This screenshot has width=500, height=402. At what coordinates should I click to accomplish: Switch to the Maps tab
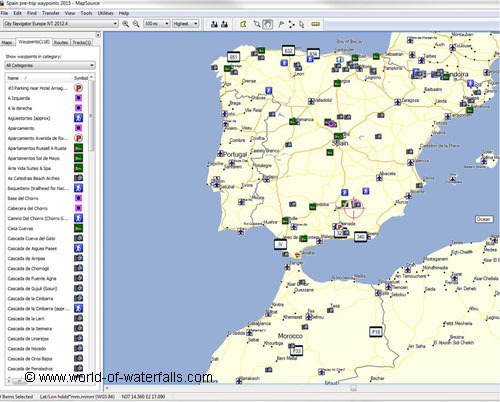[7, 42]
